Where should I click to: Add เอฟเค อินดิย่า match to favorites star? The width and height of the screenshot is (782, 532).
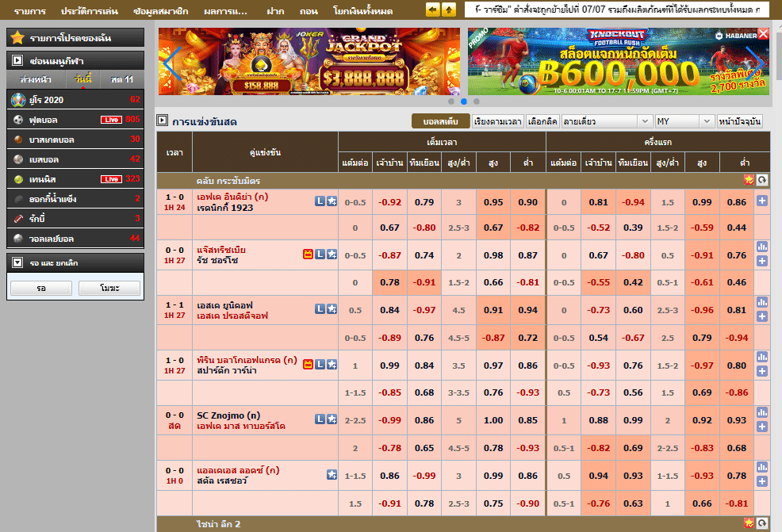332,201
